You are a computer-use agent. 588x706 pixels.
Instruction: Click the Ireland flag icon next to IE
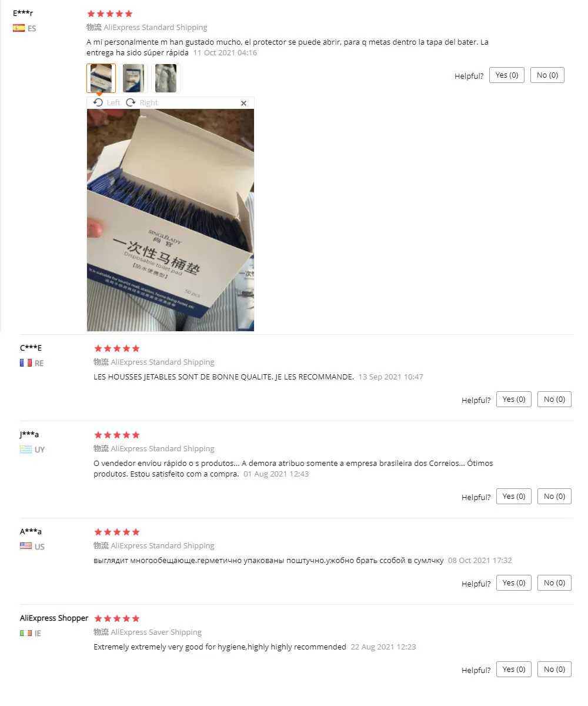click(26, 633)
